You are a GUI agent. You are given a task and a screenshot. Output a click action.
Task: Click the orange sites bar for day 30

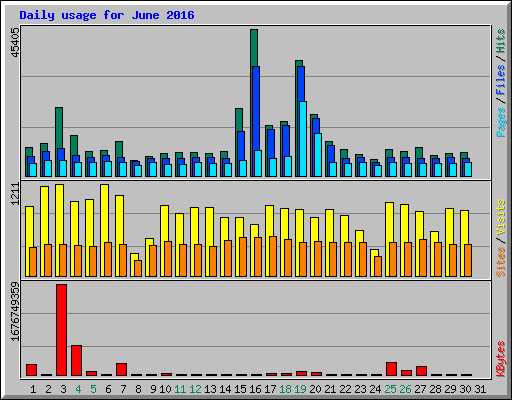[468, 260]
